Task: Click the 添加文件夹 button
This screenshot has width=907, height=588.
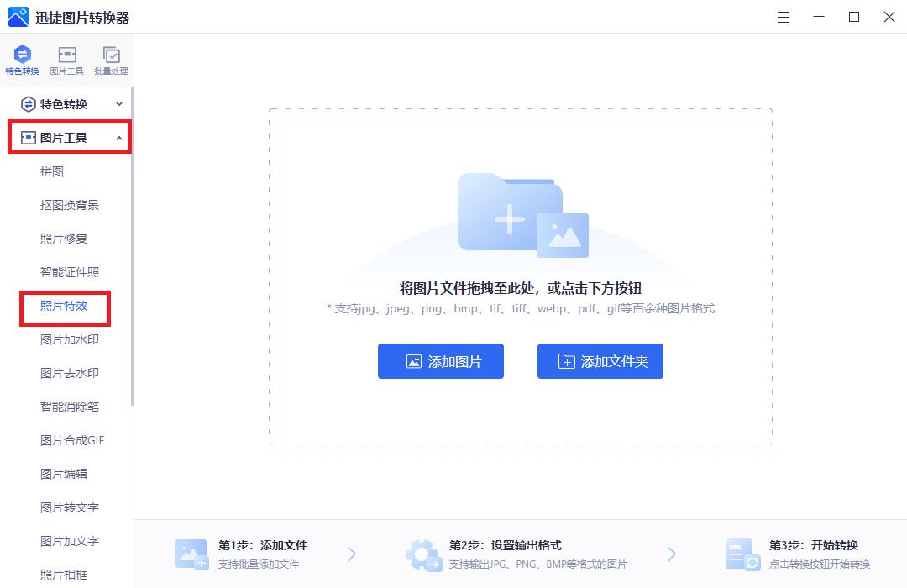Action: click(600, 361)
